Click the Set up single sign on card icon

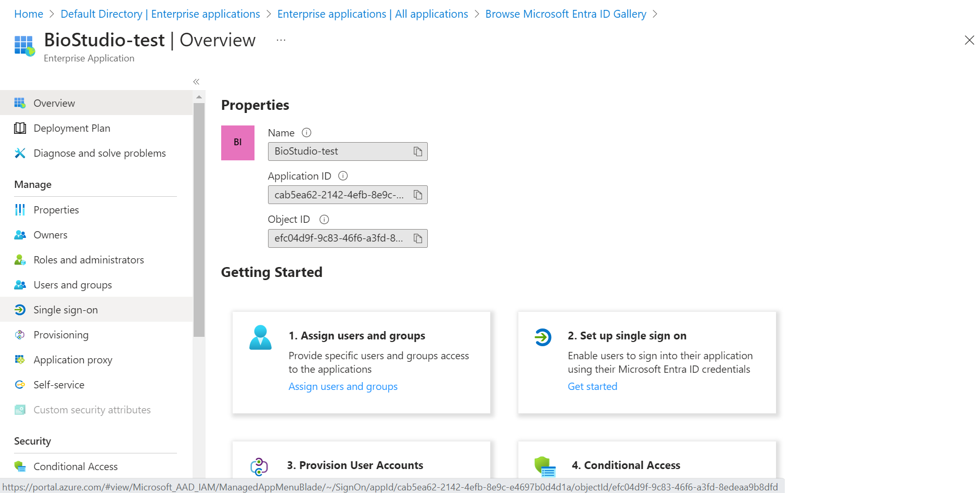pos(543,337)
